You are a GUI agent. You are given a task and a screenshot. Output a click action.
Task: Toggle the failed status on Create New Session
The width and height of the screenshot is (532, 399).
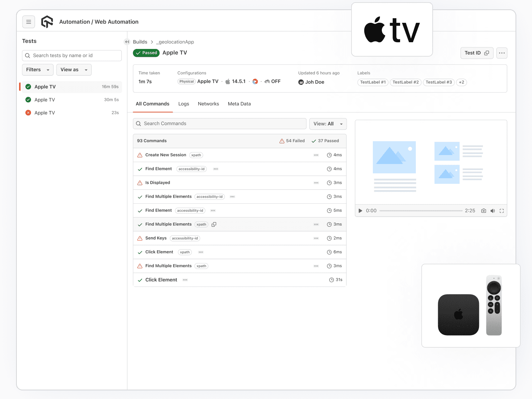pos(140,155)
